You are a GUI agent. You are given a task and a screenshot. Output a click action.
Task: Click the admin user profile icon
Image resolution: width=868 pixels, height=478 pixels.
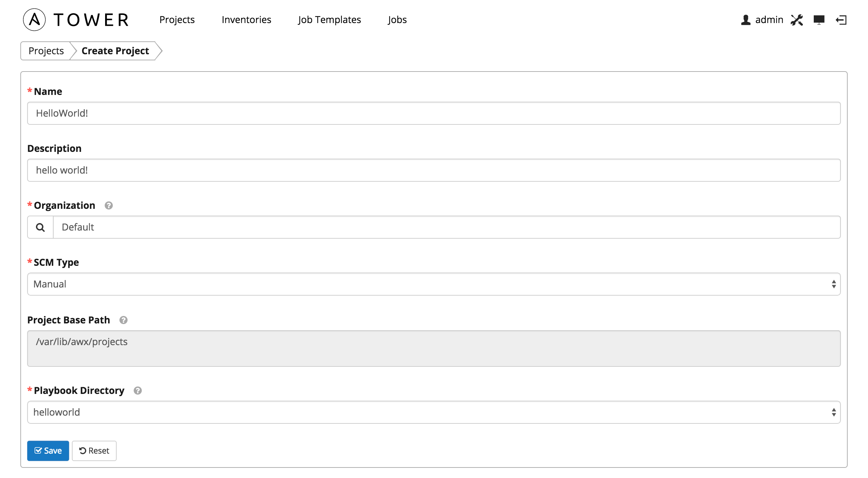coord(746,20)
